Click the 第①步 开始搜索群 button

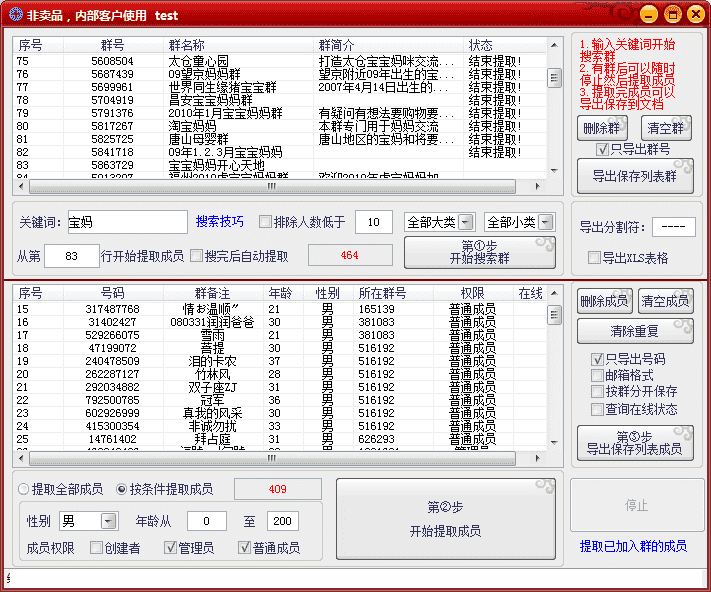(479, 253)
